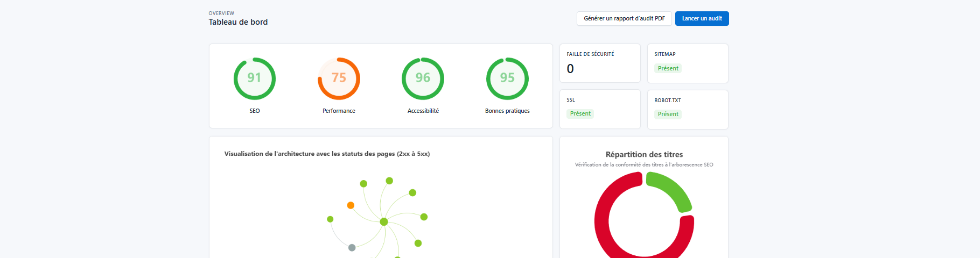This screenshot has width=980, height=258.
Task: Select the SEO score gauge showing 91
Action: (x=255, y=78)
